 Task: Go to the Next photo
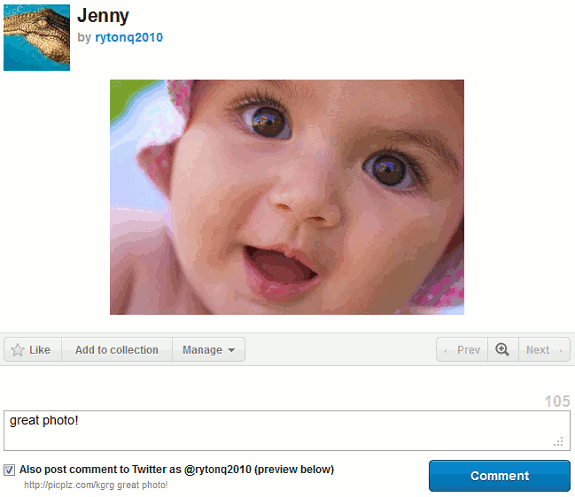(545, 350)
